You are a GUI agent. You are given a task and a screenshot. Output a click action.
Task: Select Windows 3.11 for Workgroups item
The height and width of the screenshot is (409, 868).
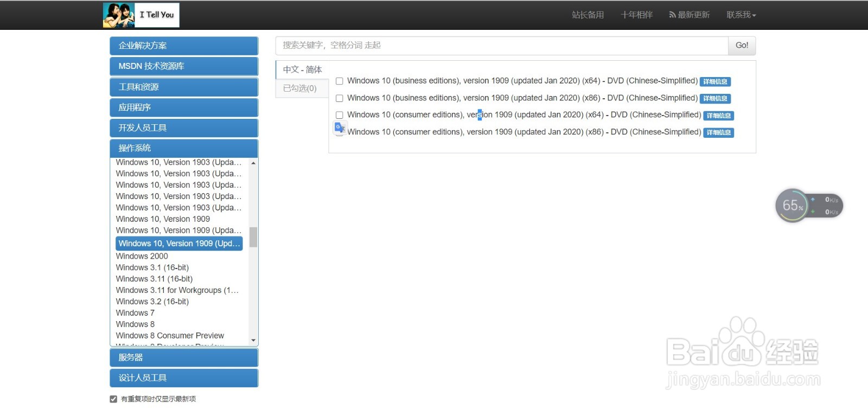pos(177,290)
